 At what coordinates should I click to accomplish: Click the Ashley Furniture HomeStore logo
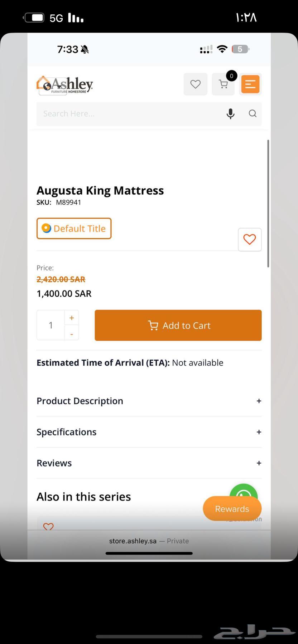click(65, 85)
